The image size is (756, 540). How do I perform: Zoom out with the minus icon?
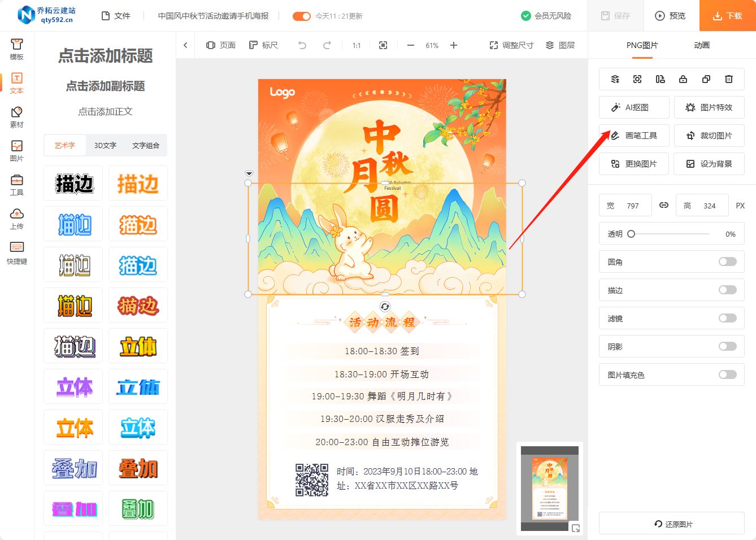[411, 45]
